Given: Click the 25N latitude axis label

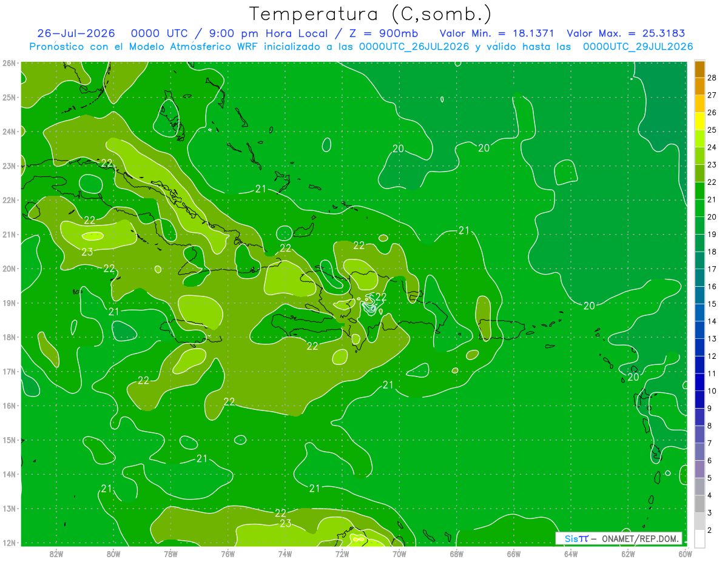Looking at the screenshot, I should click(x=8, y=97).
